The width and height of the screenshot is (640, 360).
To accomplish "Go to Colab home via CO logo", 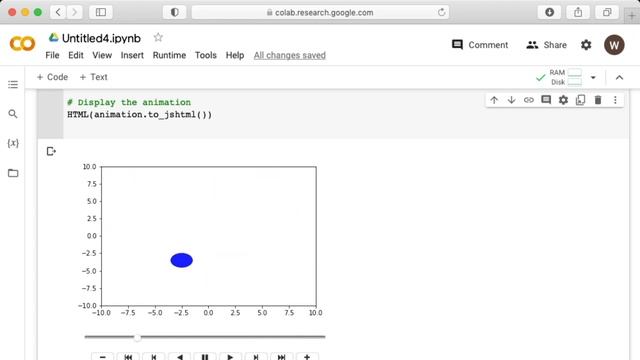I will click(22, 44).
